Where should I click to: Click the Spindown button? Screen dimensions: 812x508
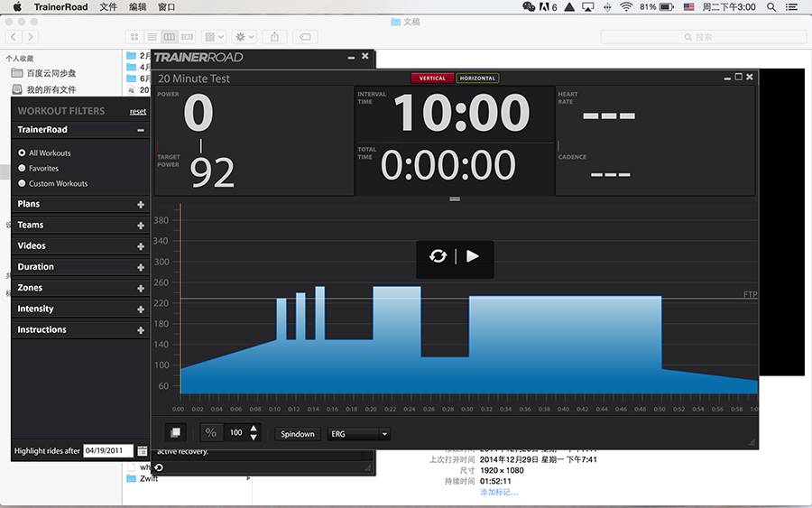[x=298, y=434]
